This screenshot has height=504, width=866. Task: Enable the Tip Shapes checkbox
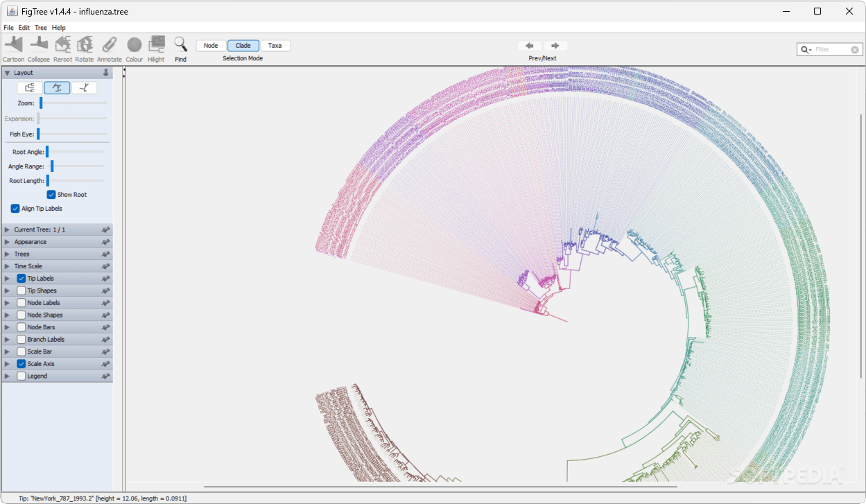21,290
